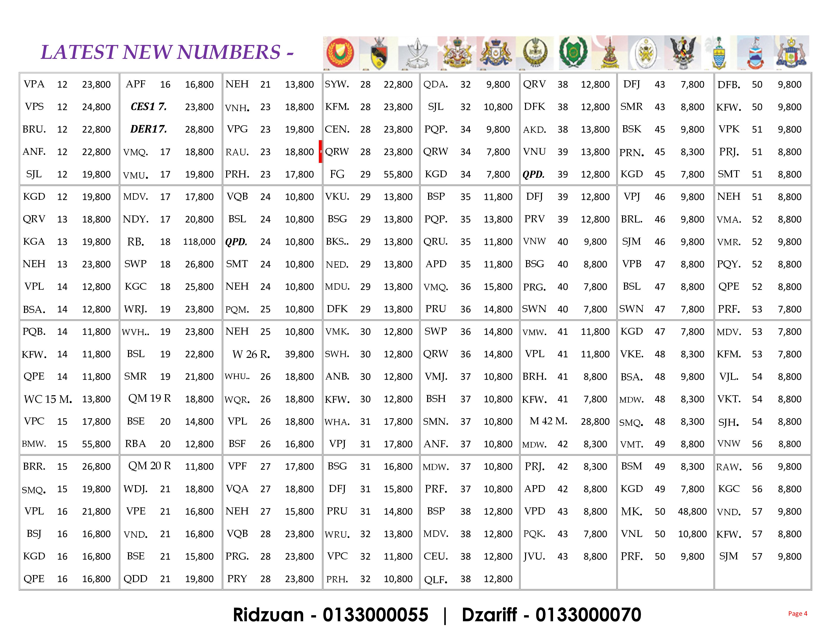The image size is (833, 644).
Task: Click the Melaka mousedeer crest
Action: click(791, 53)
